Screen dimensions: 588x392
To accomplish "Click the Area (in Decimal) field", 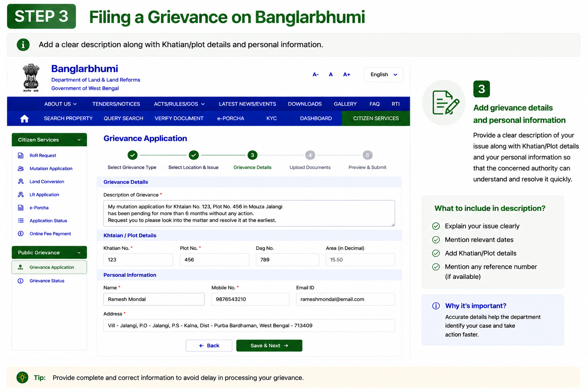I will coord(360,260).
